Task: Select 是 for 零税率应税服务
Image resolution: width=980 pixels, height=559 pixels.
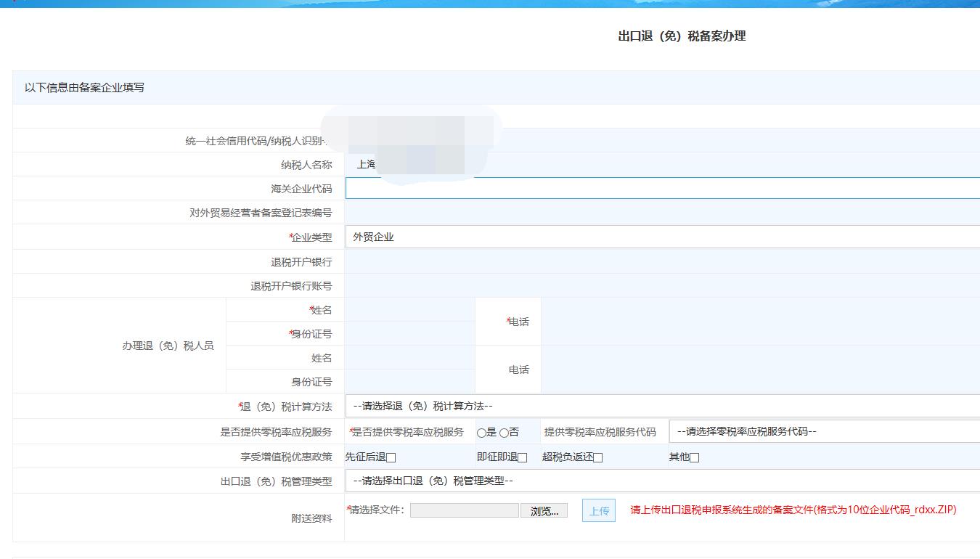Action: coord(481,433)
